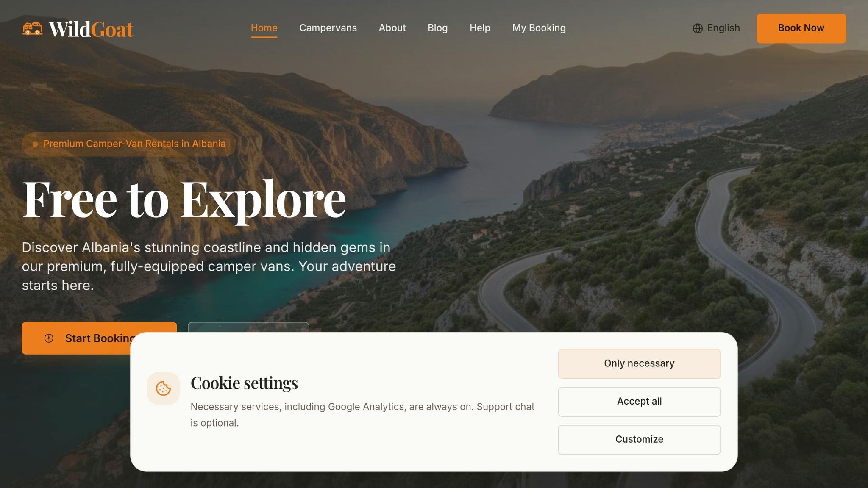Click the Free to Explore headline
This screenshot has height=488, width=868.
(x=184, y=199)
